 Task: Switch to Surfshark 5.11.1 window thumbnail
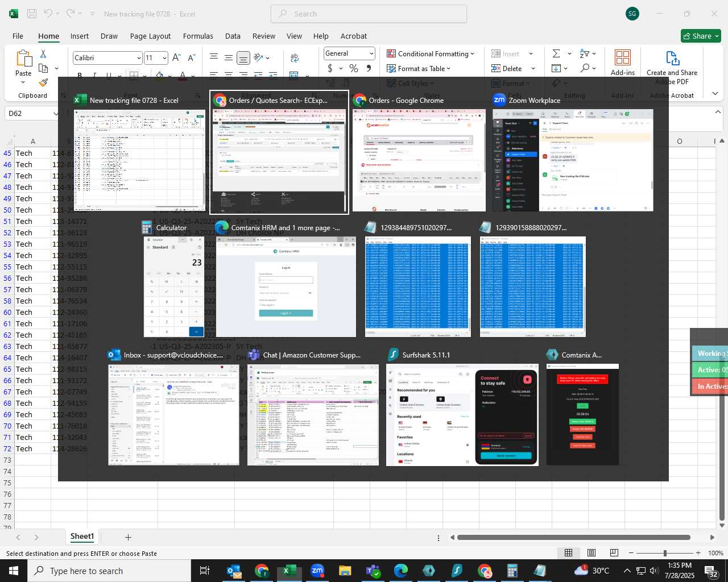click(x=462, y=407)
